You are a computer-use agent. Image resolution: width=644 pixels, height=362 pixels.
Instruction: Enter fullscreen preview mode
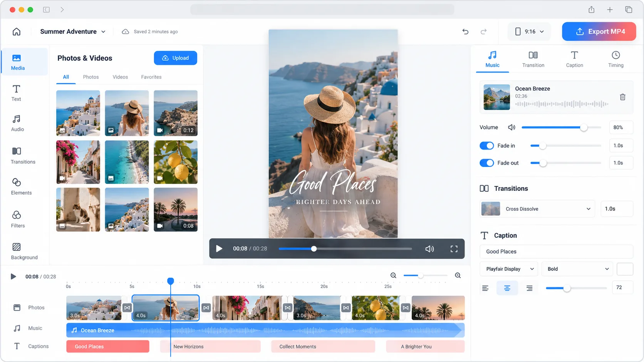coord(454,249)
